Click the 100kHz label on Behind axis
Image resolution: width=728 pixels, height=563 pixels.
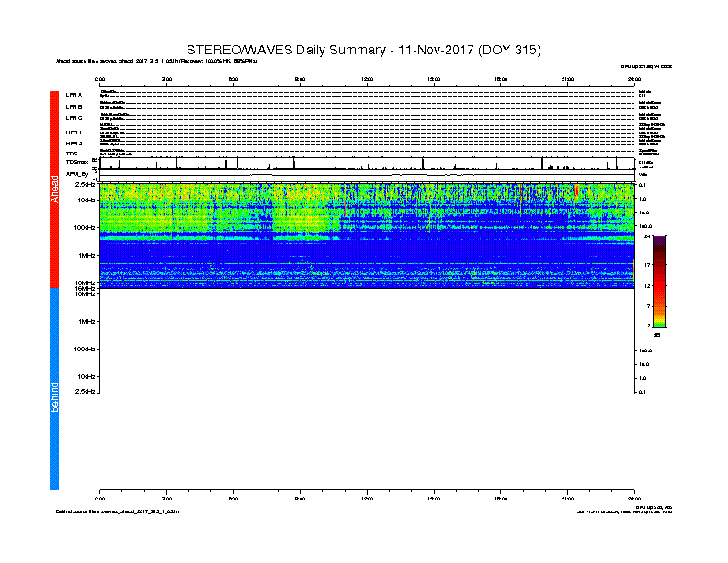click(x=85, y=350)
